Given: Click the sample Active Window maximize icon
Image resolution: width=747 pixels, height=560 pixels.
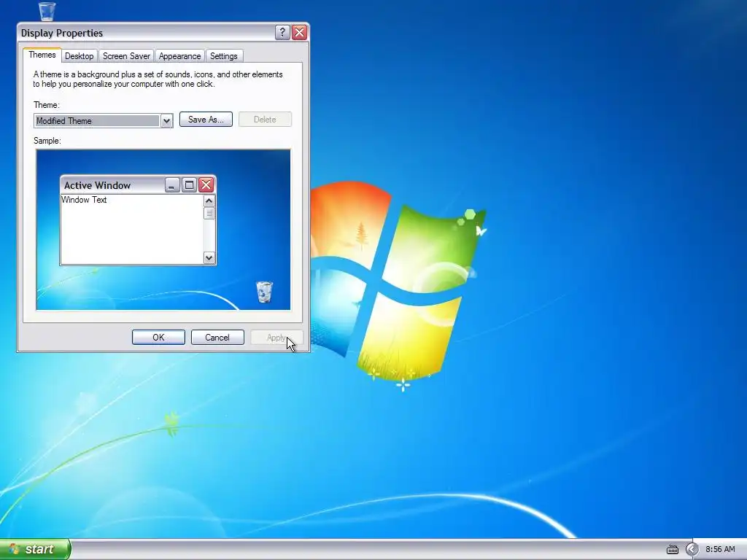Looking at the screenshot, I should (x=189, y=184).
